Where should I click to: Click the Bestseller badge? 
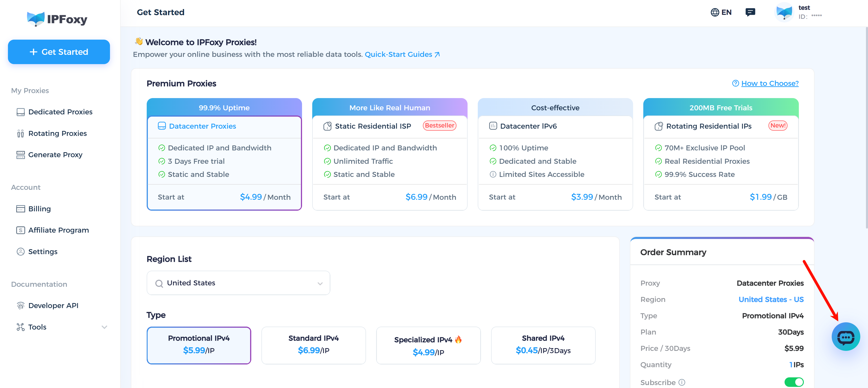pos(439,125)
